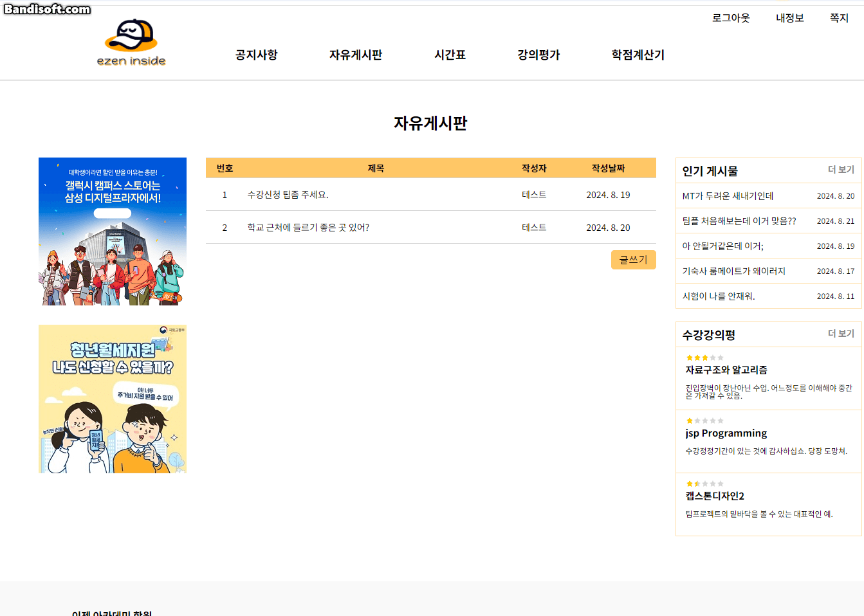Click the 캡스톤디자인2 star rating
This screenshot has width=864, height=616.
click(x=705, y=484)
